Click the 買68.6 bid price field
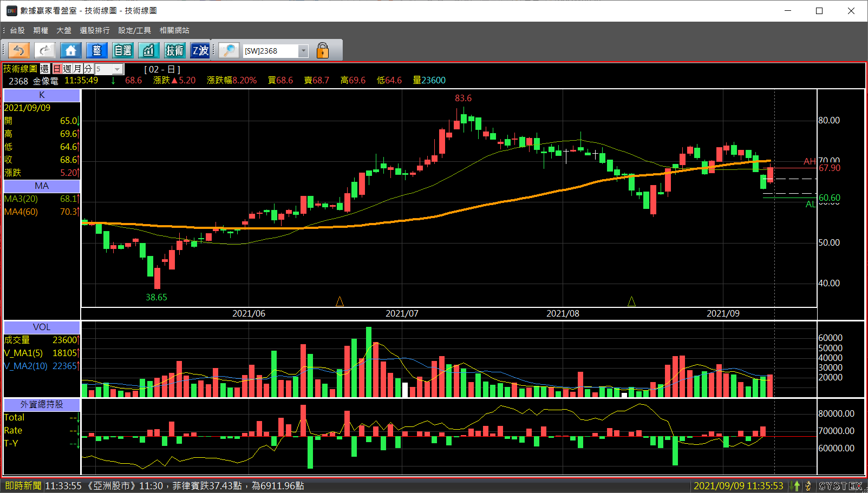Image resolution: width=868 pixels, height=493 pixels. click(280, 80)
